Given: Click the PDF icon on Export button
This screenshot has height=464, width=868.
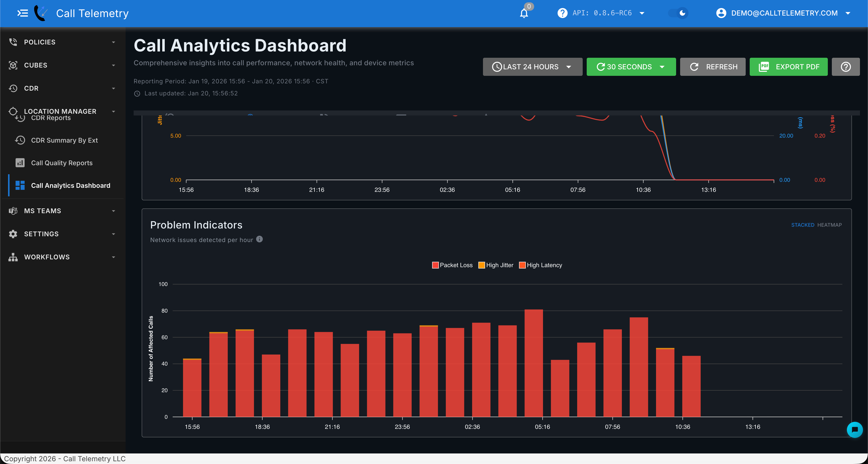Looking at the screenshot, I should (x=764, y=67).
